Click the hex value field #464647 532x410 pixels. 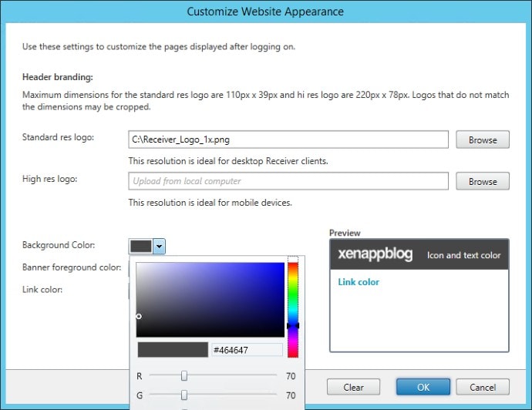(247, 350)
